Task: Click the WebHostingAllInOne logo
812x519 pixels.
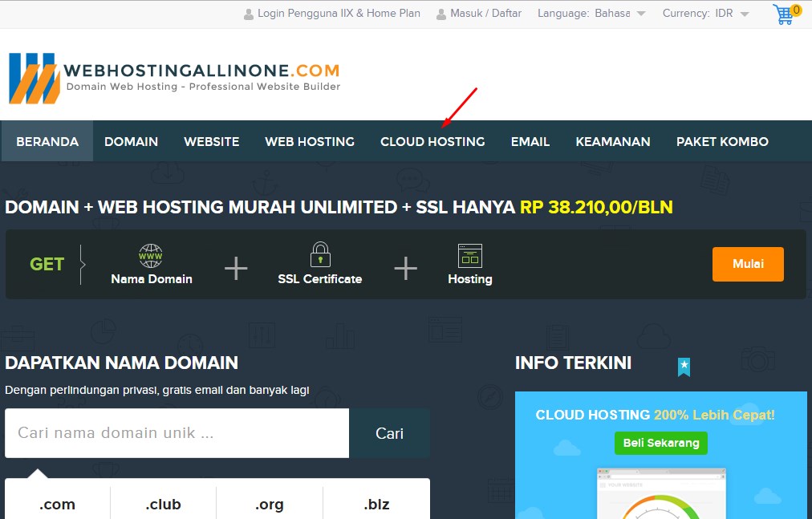Action: 174,78
